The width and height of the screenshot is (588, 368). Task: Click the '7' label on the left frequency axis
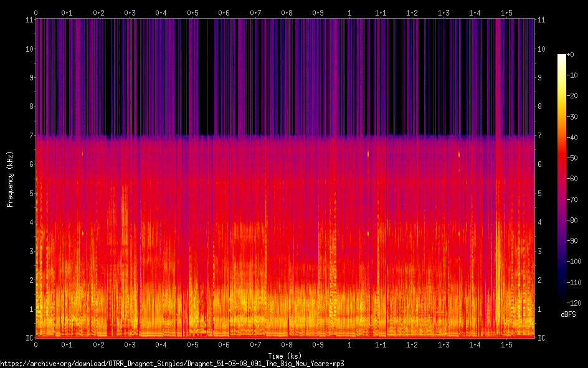pos(30,135)
